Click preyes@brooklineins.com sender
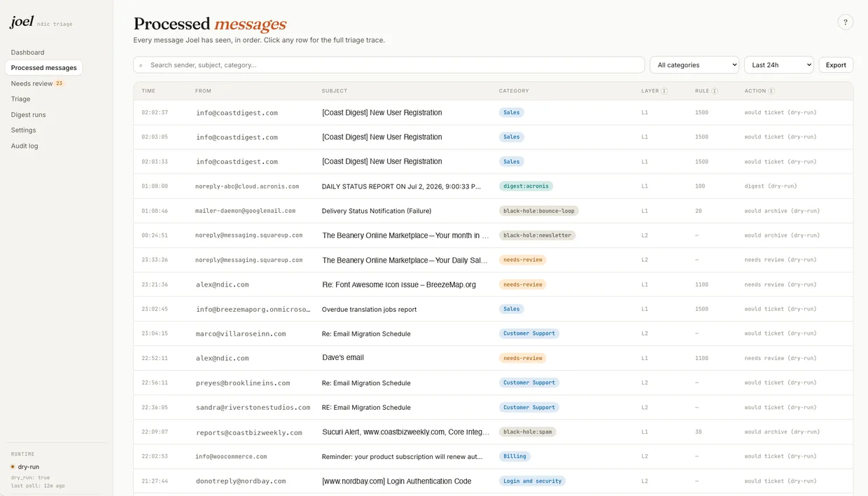The width and height of the screenshot is (868, 496). (242, 383)
